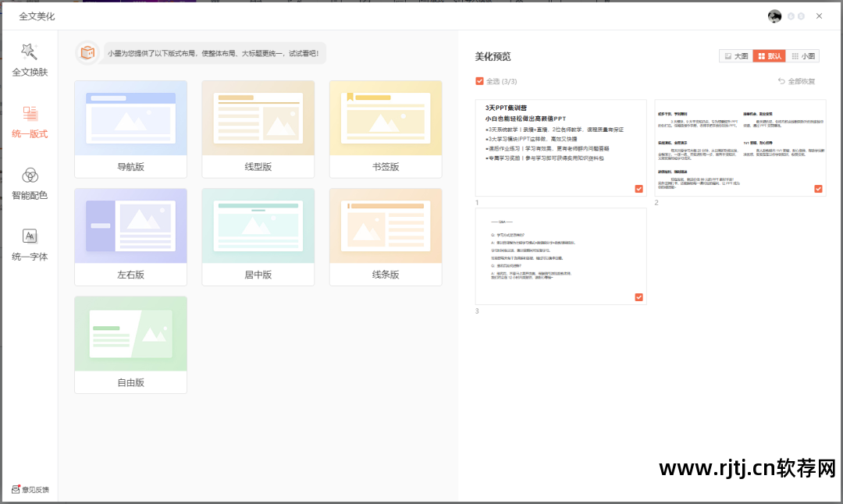Pick the 自由版 layout template
The image size is (843, 504).
coord(130,343)
